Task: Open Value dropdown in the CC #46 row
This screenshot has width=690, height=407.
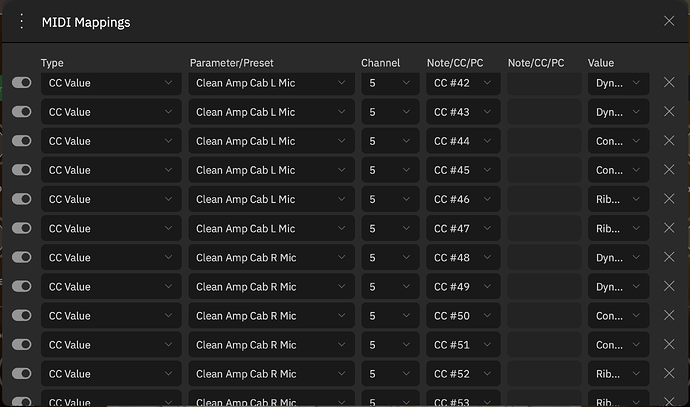Action: tap(618, 199)
